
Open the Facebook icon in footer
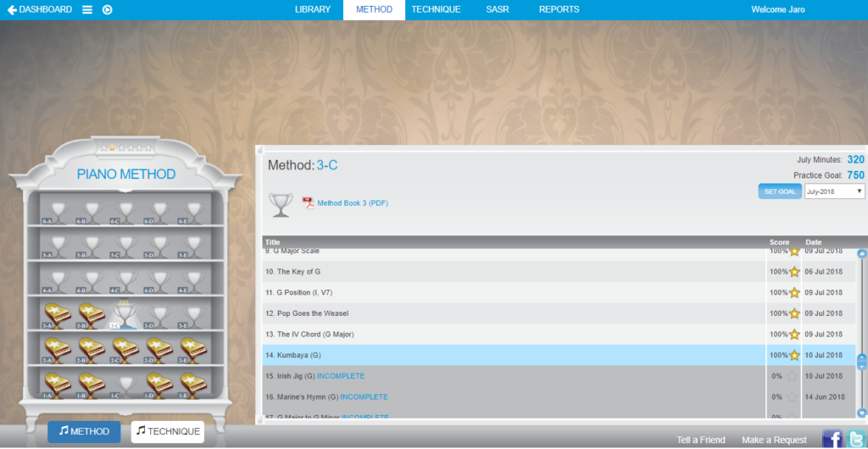pos(832,439)
